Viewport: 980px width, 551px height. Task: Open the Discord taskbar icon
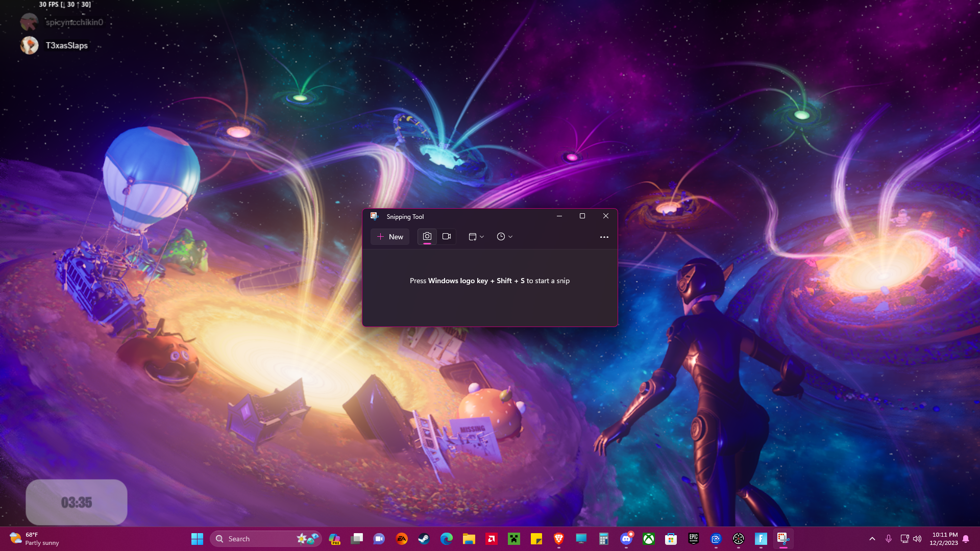(626, 539)
